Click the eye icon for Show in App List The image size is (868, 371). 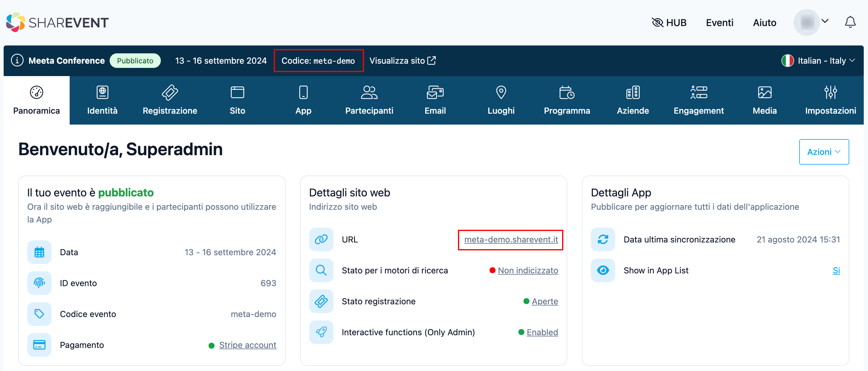click(603, 270)
